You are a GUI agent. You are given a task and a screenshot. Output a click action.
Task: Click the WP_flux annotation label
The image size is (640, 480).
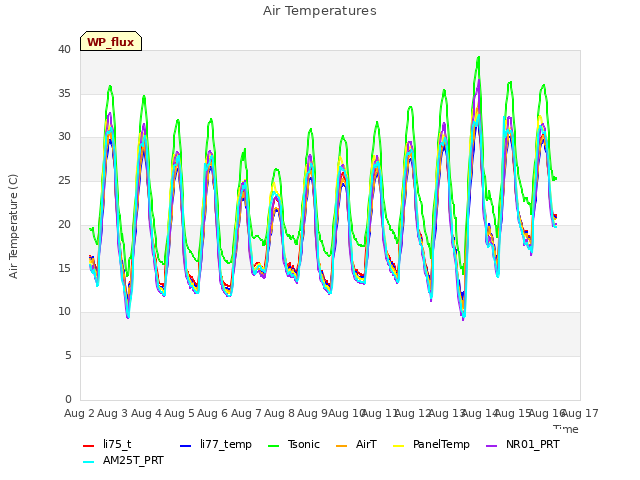pos(111,41)
